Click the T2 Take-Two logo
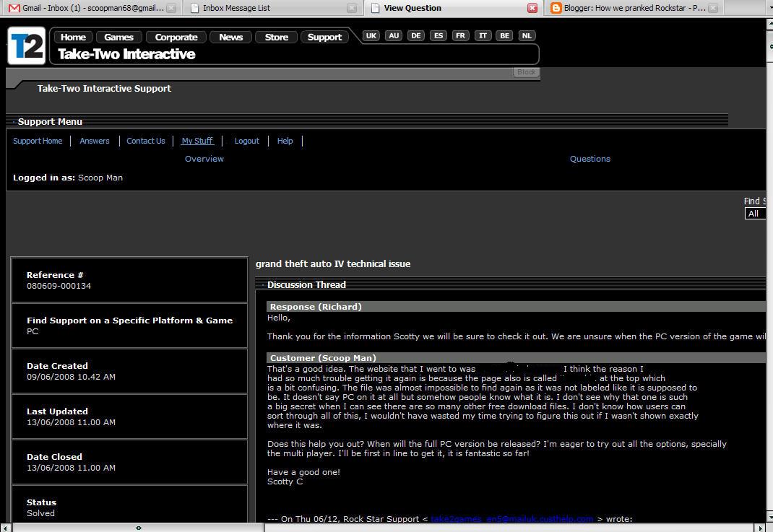773x532 pixels. [x=27, y=45]
